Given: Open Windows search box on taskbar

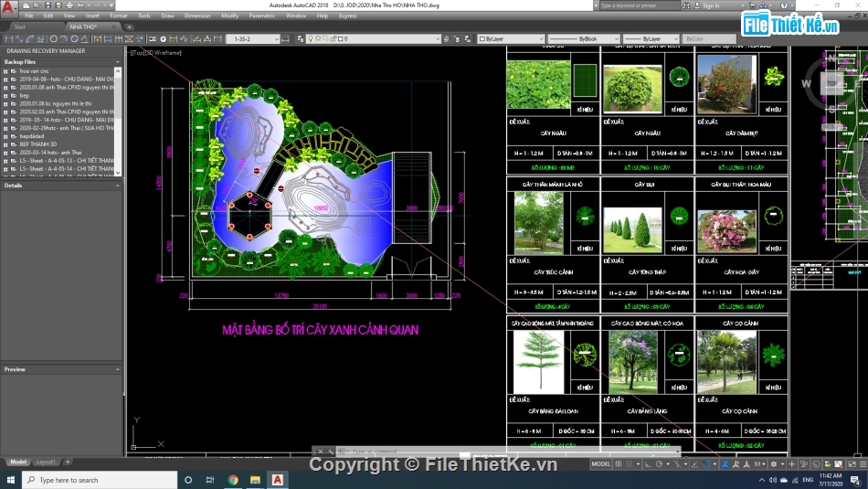Looking at the screenshot, I should tap(100, 480).
